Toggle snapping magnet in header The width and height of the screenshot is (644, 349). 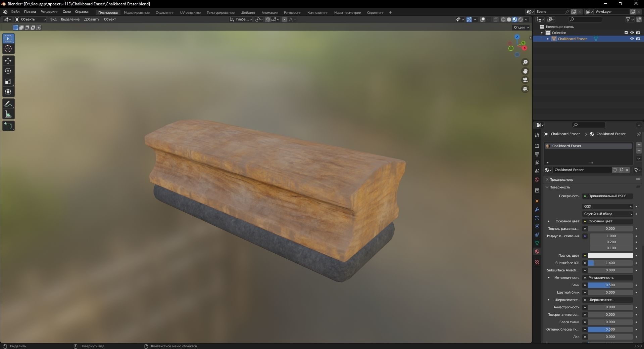[268, 19]
